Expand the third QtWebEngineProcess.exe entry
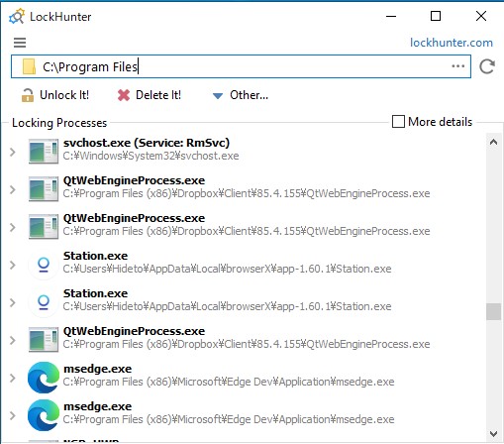 coord(13,340)
